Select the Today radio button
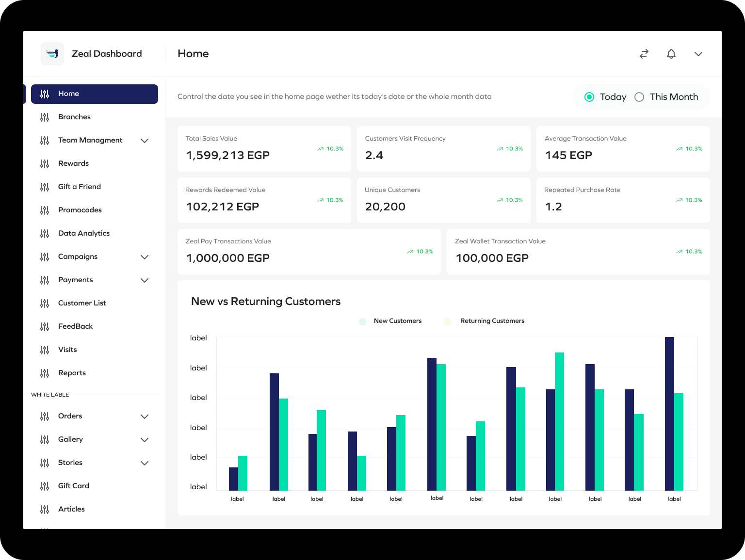 click(x=589, y=97)
